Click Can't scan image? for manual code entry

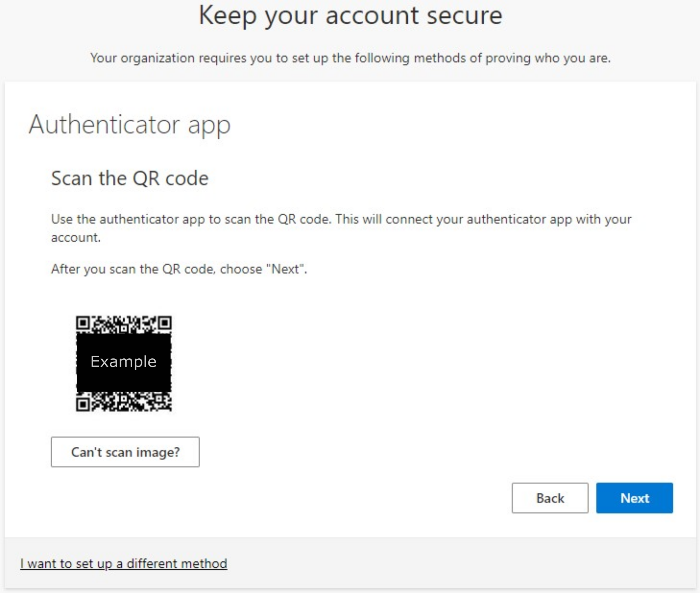[x=125, y=452]
